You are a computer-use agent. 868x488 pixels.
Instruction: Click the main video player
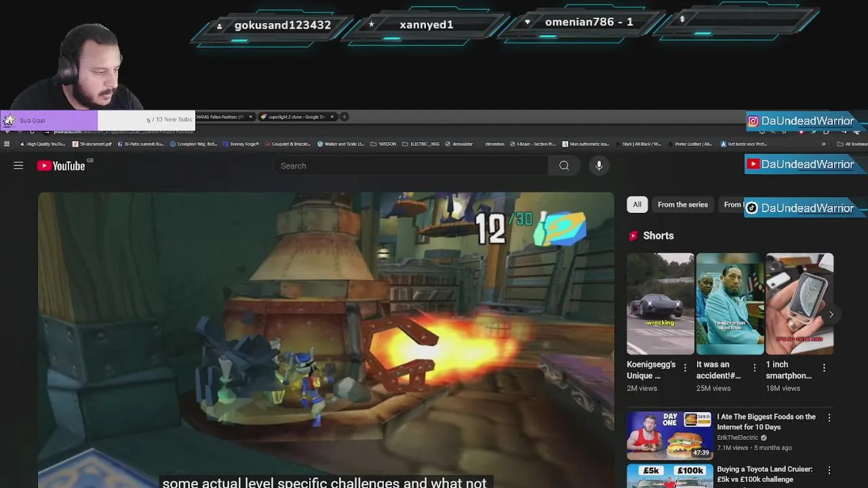326,339
